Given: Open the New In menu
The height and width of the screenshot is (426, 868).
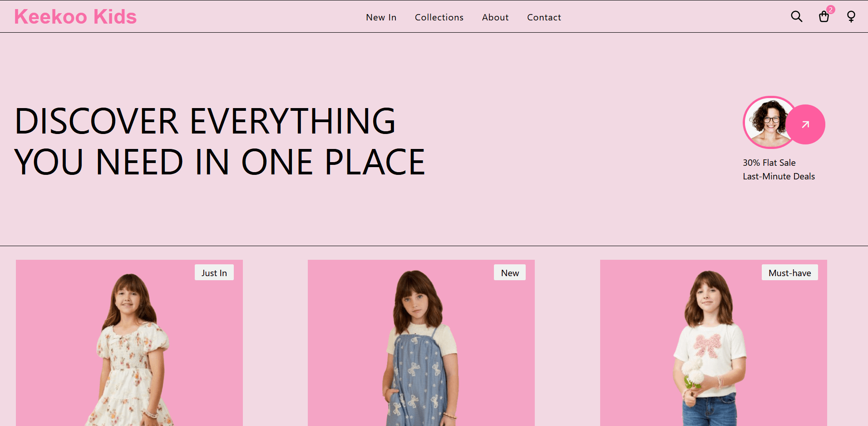Looking at the screenshot, I should point(381,17).
